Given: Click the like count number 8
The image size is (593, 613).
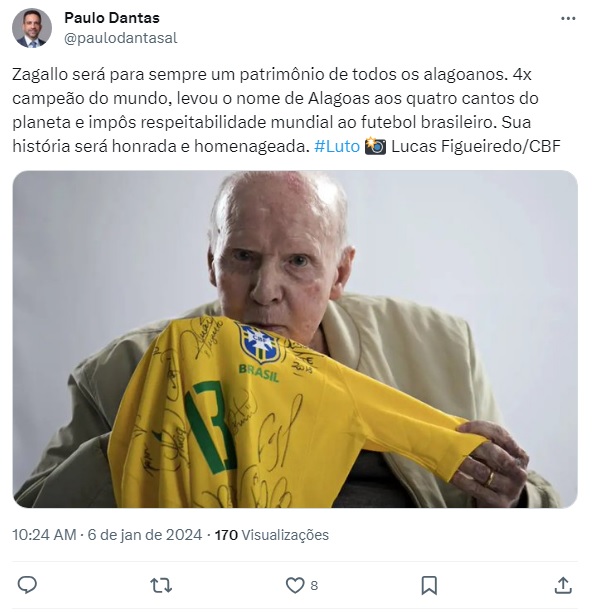Looking at the screenshot, I should point(314,586).
